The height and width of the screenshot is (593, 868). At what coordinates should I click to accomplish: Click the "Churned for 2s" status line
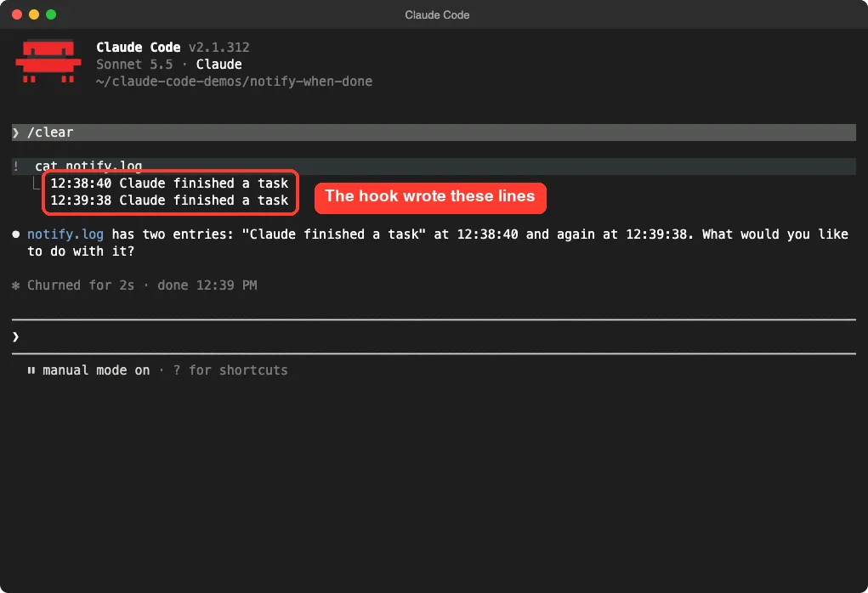click(81, 285)
